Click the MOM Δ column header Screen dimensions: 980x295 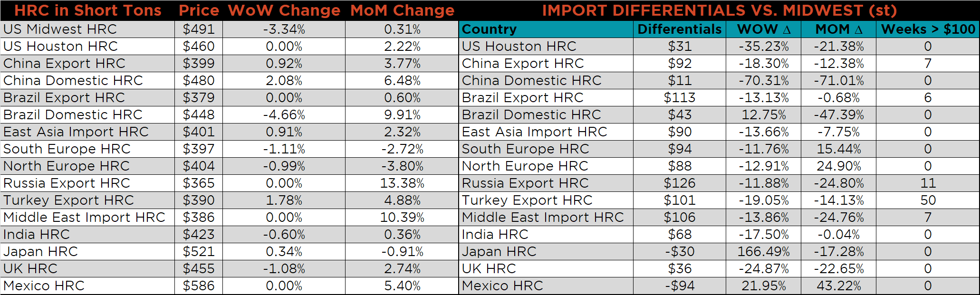(x=838, y=29)
